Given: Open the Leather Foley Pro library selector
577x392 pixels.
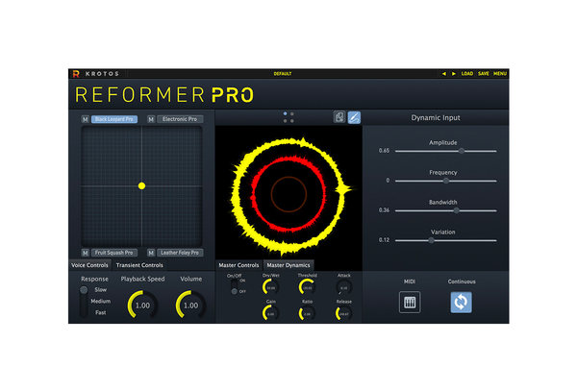Looking at the screenshot, I should [181, 253].
